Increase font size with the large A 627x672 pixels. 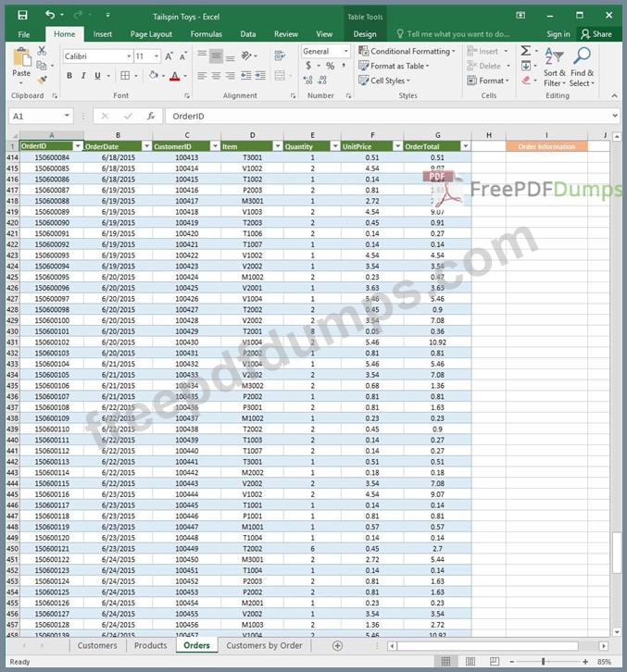(169, 56)
